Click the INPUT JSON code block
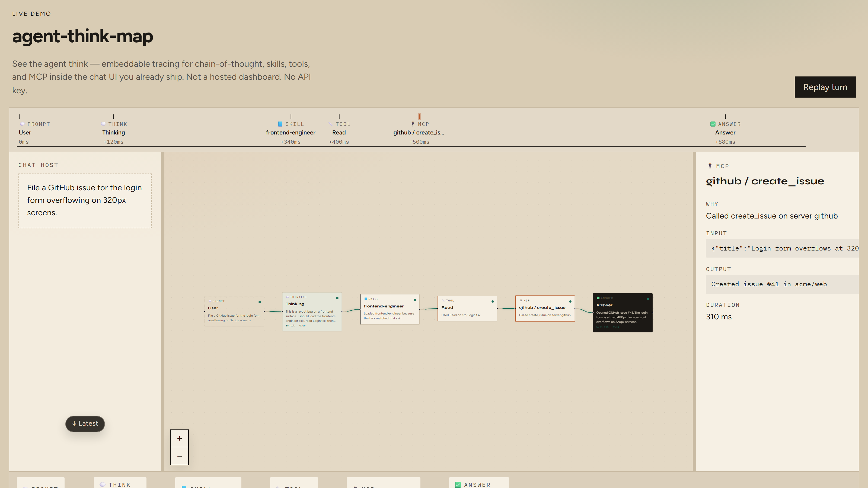Viewport: 868px width, 488px height. 782,249
